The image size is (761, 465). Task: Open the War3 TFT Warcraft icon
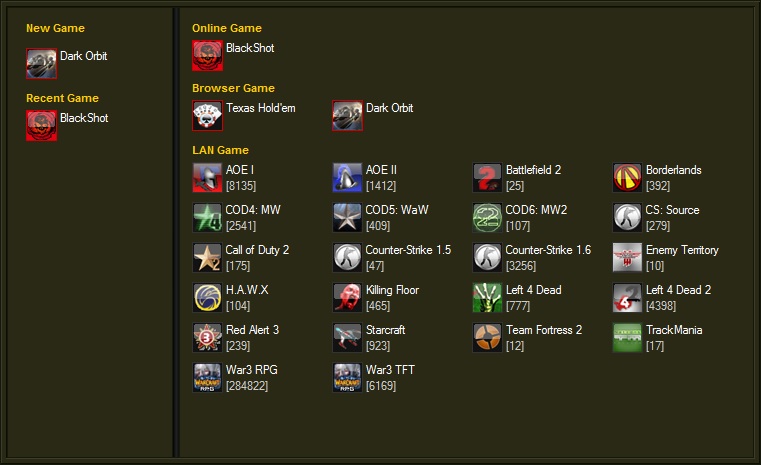point(347,378)
